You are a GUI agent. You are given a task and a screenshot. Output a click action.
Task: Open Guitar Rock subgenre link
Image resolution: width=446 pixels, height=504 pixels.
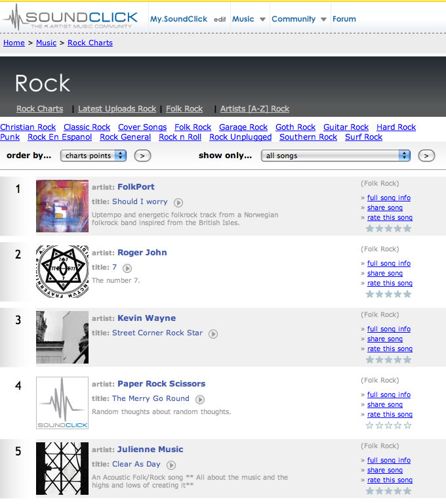(x=346, y=127)
